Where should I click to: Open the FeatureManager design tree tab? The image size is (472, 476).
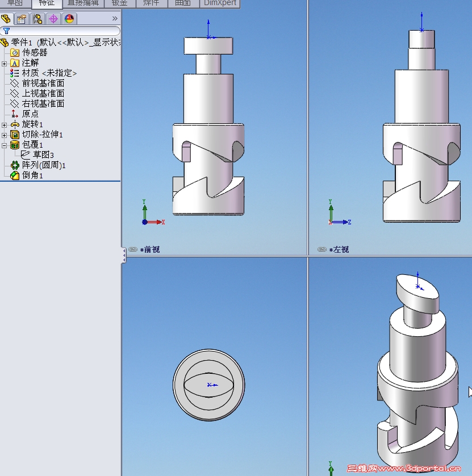(x=6, y=19)
